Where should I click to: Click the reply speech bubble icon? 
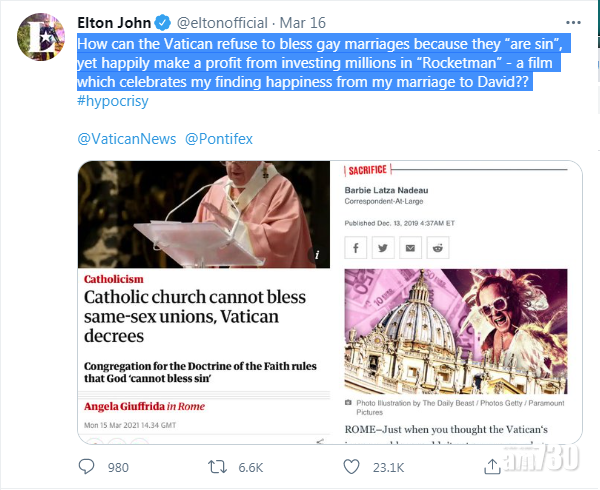(x=87, y=465)
